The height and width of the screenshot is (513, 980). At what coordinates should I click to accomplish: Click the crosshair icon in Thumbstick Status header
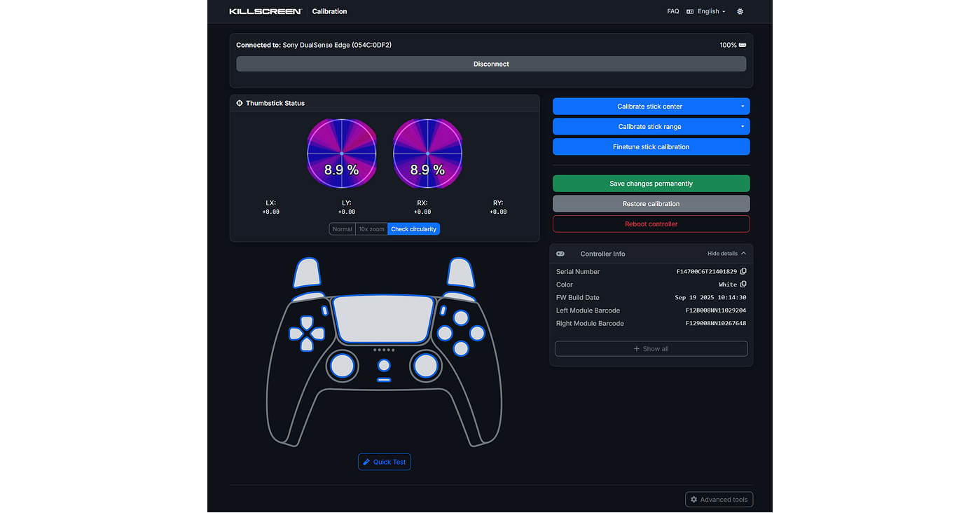pos(240,103)
